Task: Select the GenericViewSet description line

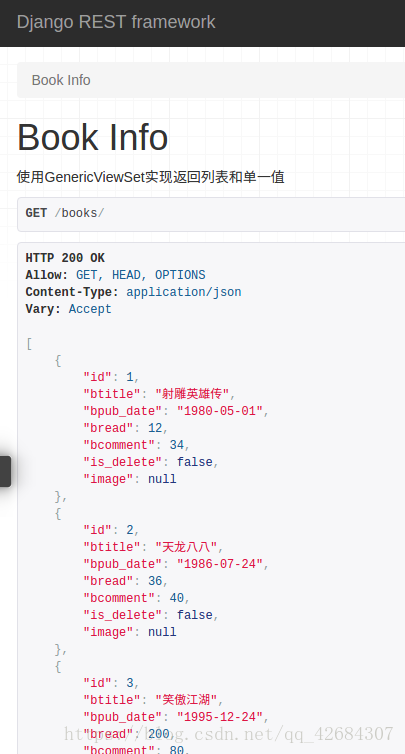Action: pos(151,177)
